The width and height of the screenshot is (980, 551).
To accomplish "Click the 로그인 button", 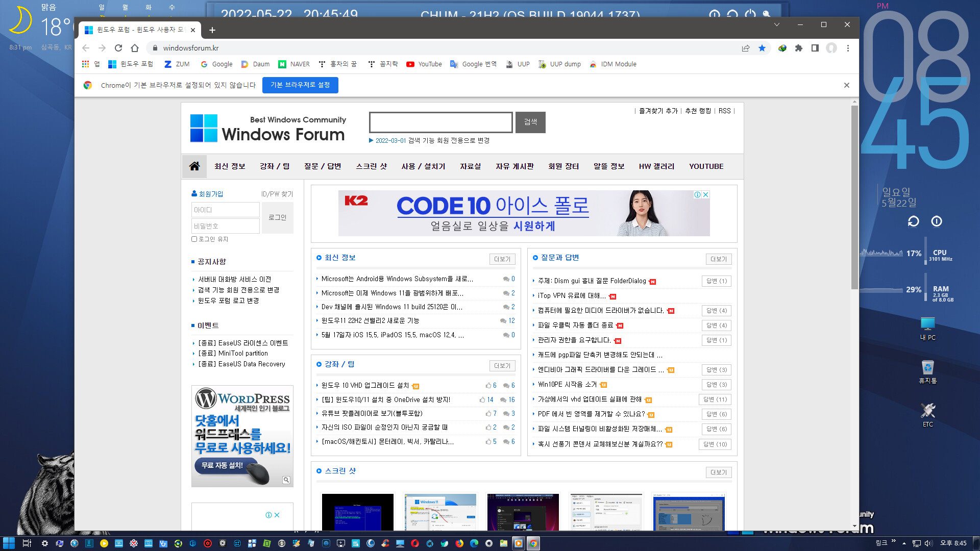I will [x=278, y=218].
